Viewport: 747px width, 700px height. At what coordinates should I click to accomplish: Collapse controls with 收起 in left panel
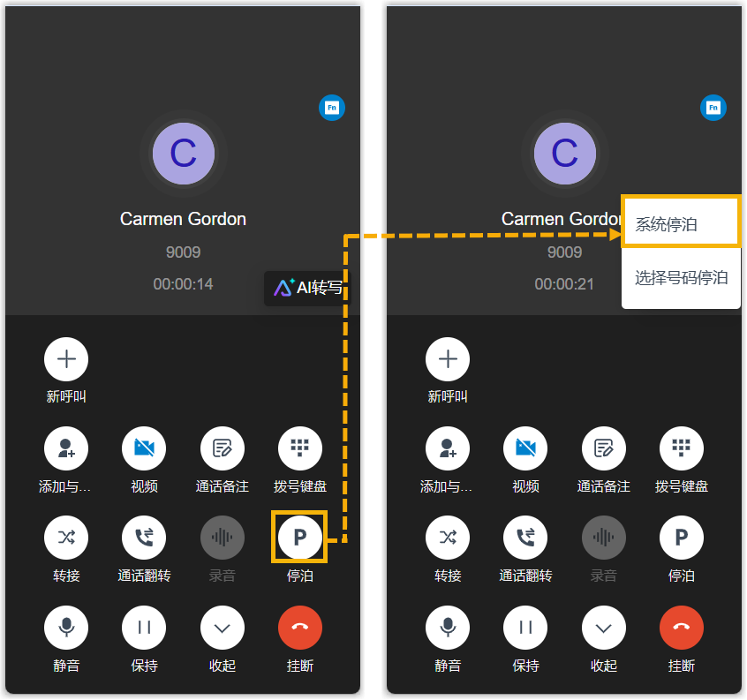pyautogui.click(x=222, y=627)
